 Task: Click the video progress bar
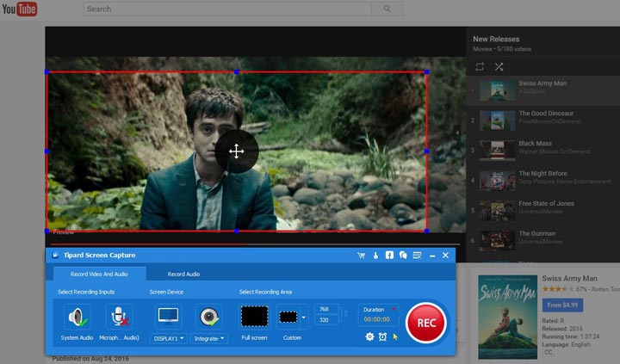(256, 244)
